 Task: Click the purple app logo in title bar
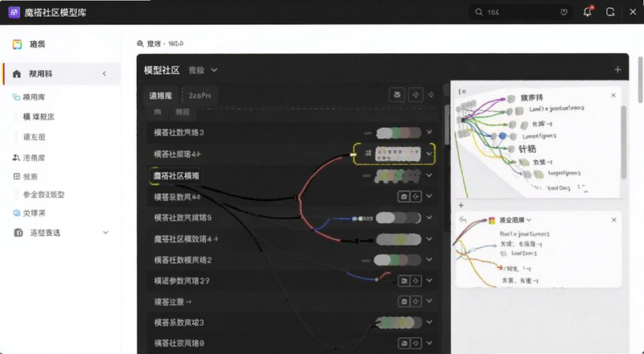tap(14, 12)
